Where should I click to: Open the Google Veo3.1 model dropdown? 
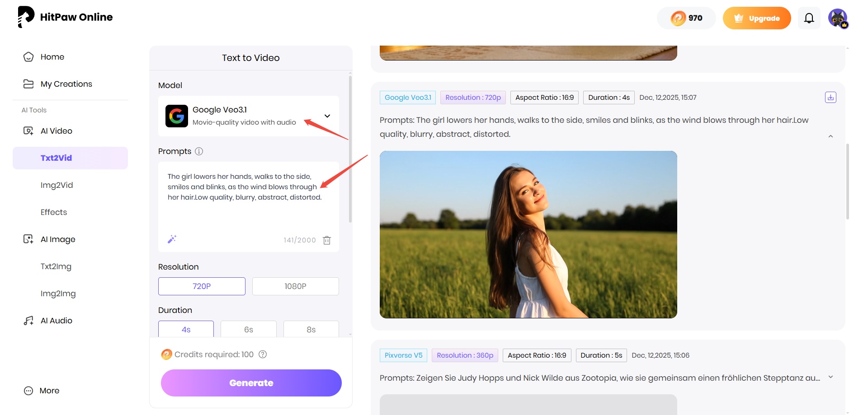327,116
